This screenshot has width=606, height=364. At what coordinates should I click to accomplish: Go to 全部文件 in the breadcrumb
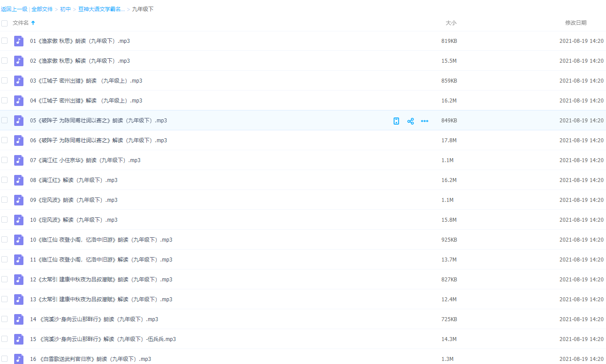pos(42,9)
